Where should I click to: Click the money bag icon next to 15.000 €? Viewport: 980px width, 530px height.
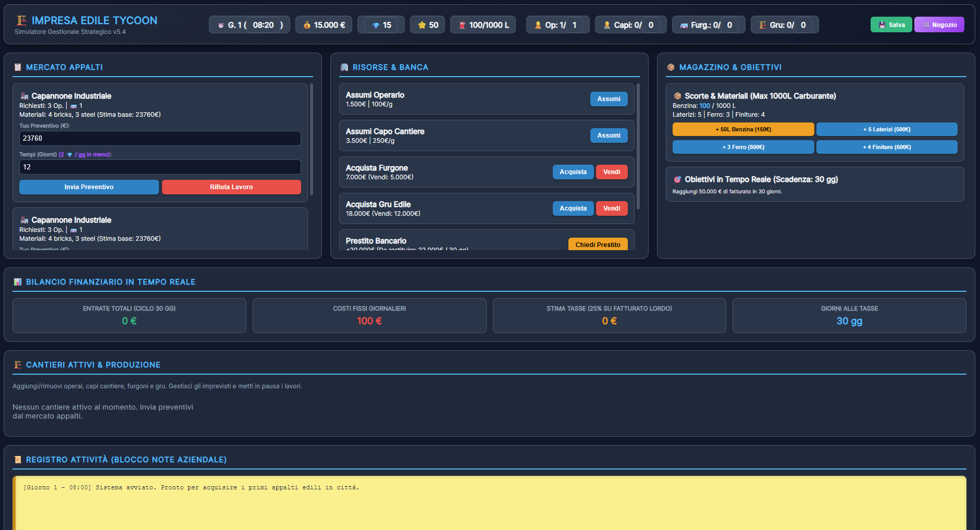click(x=307, y=25)
